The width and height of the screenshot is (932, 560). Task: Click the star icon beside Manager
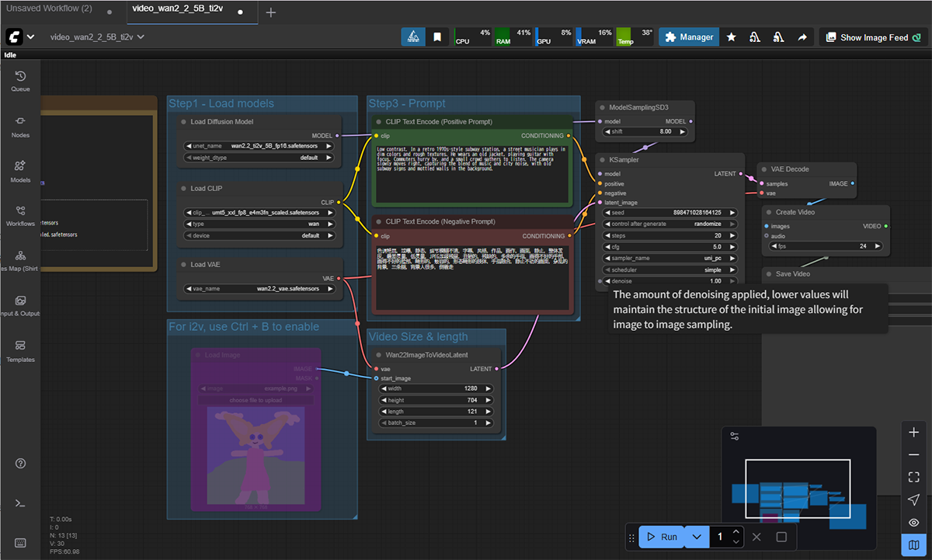731,37
